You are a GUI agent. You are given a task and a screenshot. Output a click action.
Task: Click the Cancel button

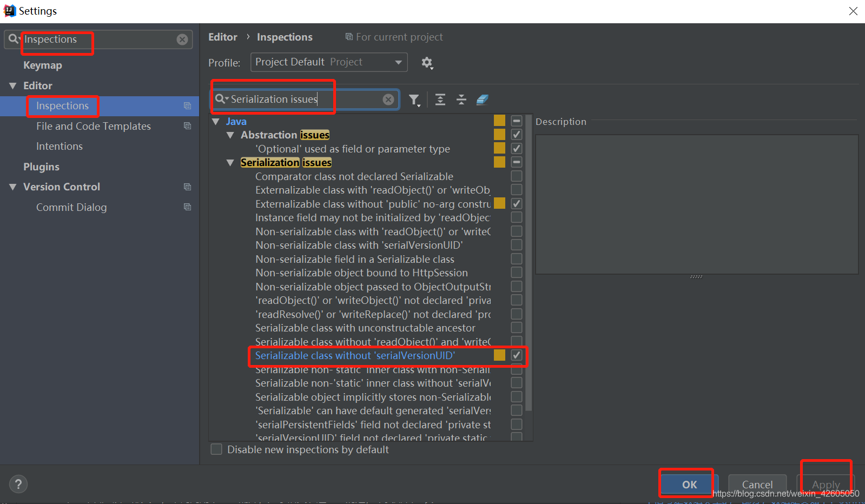(x=757, y=485)
